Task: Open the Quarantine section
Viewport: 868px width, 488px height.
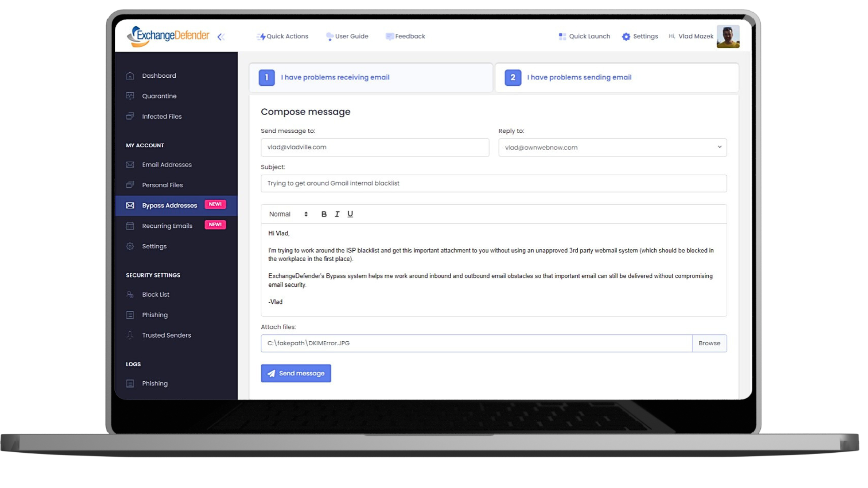Action: click(159, 96)
